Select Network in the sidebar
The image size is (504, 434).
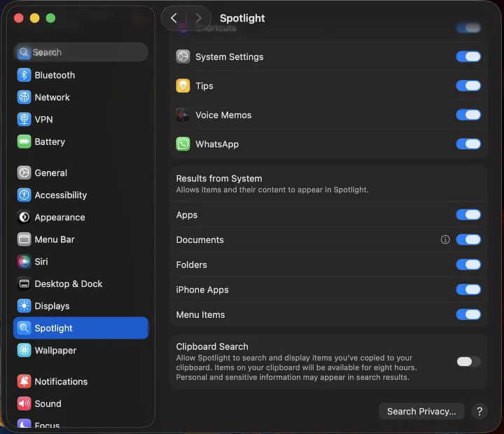[80, 97]
